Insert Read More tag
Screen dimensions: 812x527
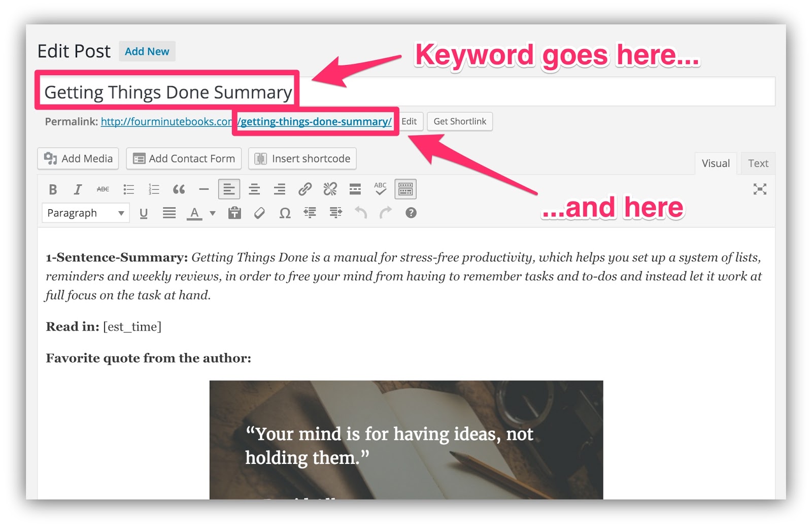click(355, 189)
